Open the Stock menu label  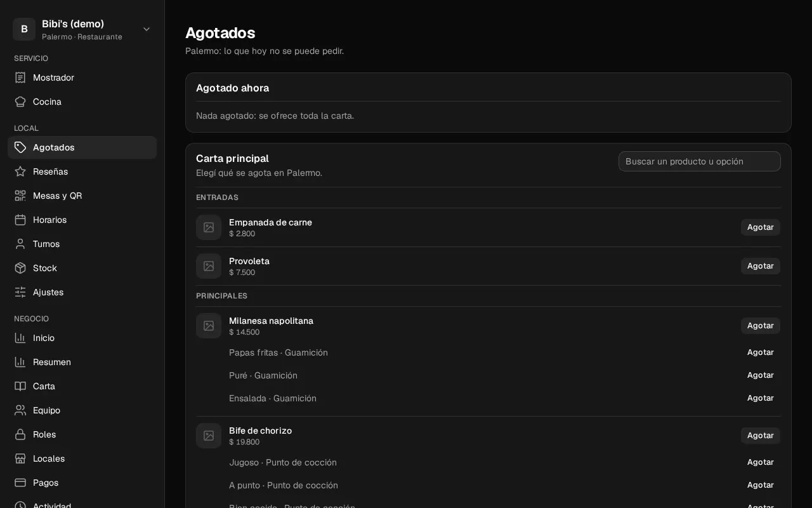pyautogui.click(x=45, y=268)
